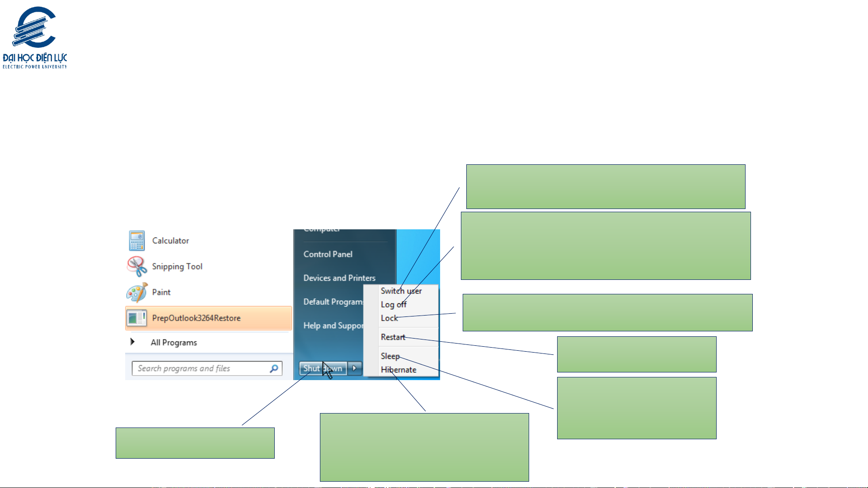Open Devices and Printers
868x488 pixels.
(339, 278)
